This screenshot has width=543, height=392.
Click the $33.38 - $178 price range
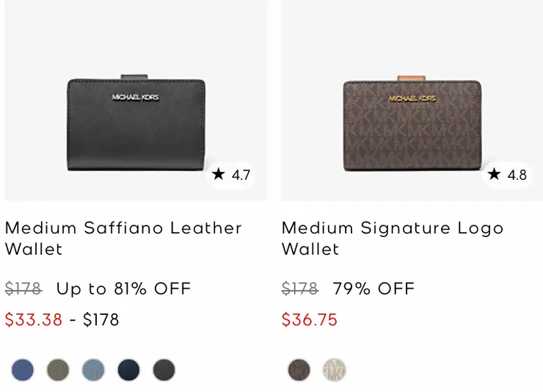pyautogui.click(x=62, y=320)
